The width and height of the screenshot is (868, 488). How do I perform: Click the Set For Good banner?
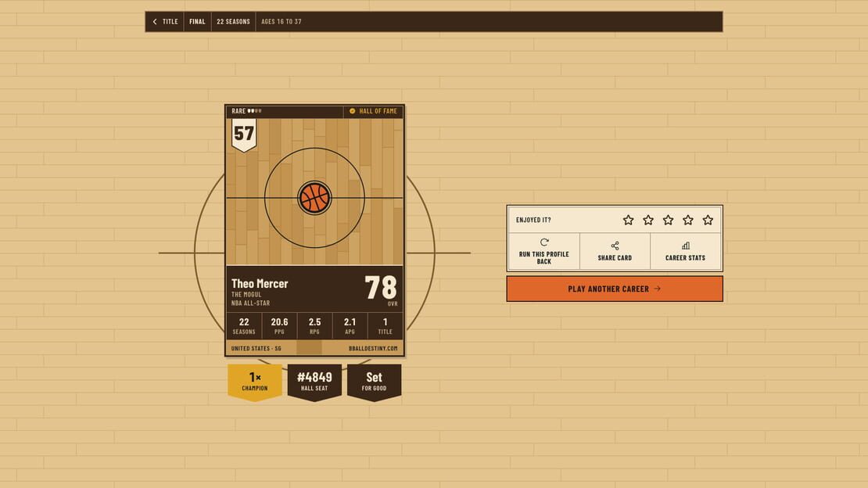pos(375,382)
